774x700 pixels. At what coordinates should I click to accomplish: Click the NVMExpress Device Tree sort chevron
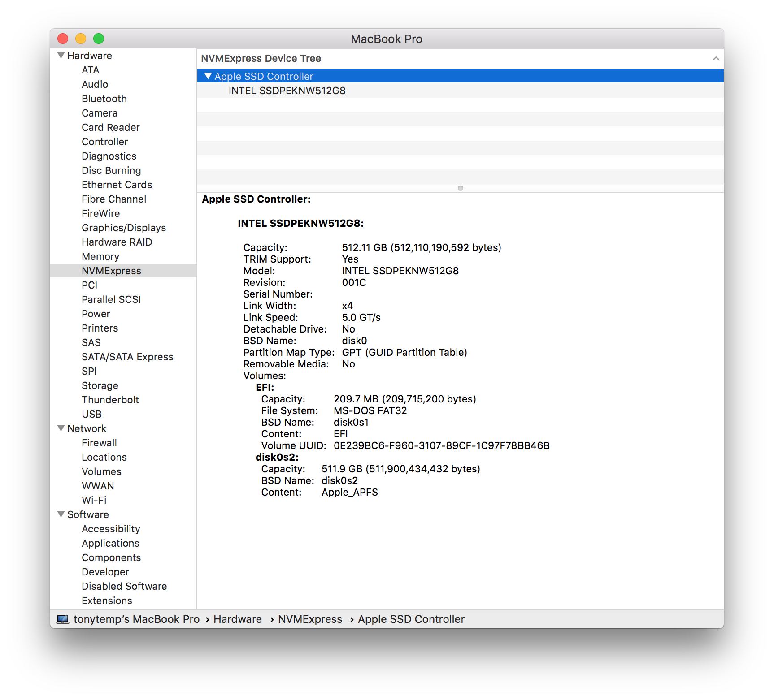[716, 59]
